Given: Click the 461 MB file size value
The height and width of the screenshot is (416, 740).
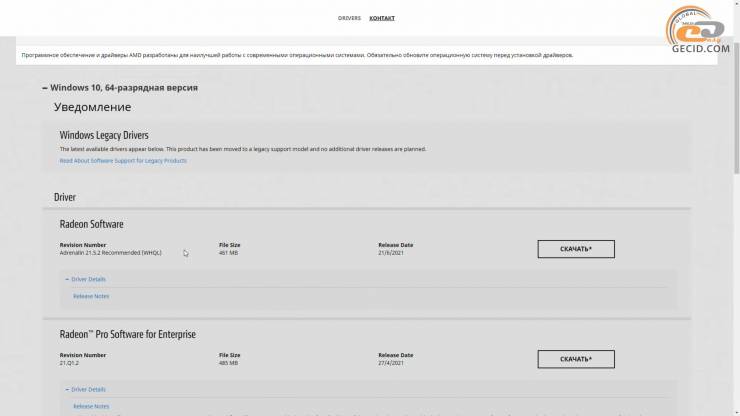Looking at the screenshot, I should [230, 253].
